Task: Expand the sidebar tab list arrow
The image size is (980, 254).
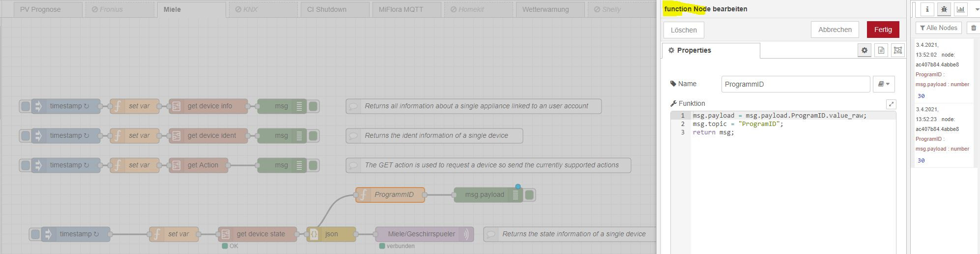Action: pyautogui.click(x=977, y=9)
